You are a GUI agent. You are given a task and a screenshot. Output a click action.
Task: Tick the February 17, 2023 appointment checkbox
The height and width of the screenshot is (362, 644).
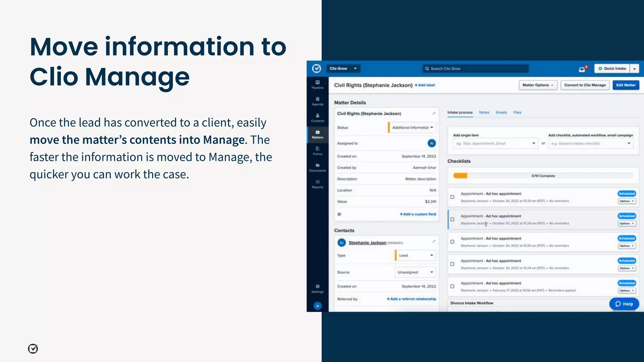click(452, 287)
